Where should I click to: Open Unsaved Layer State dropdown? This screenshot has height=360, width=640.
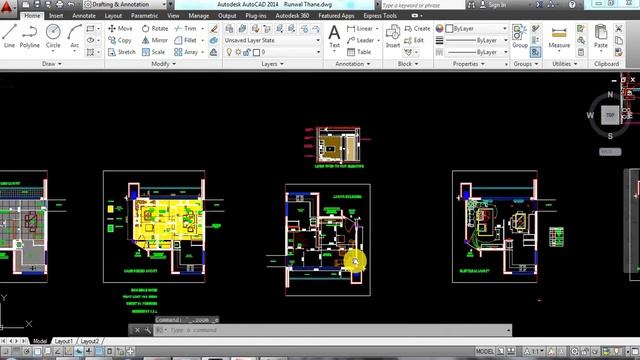tap(272, 40)
